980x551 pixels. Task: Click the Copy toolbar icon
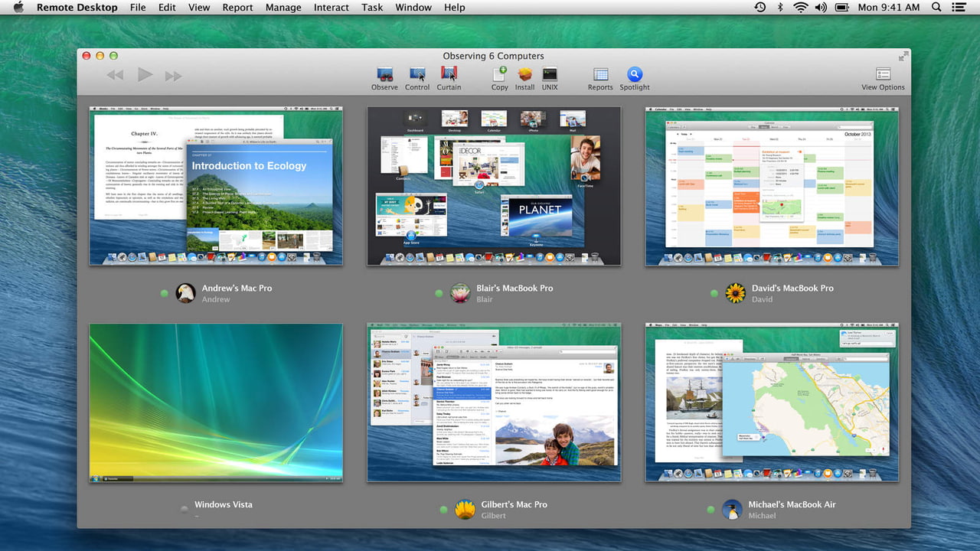pos(499,74)
